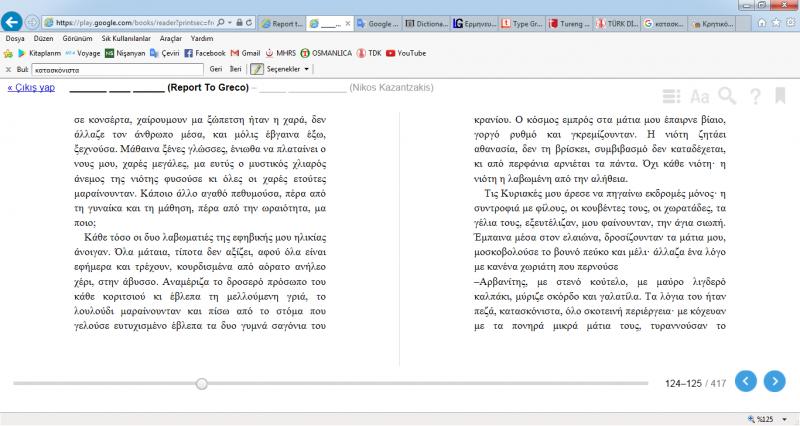This screenshot has width=800, height=426.
Task: Switch to the TÜRK Dİ... tab
Action: coord(618,23)
